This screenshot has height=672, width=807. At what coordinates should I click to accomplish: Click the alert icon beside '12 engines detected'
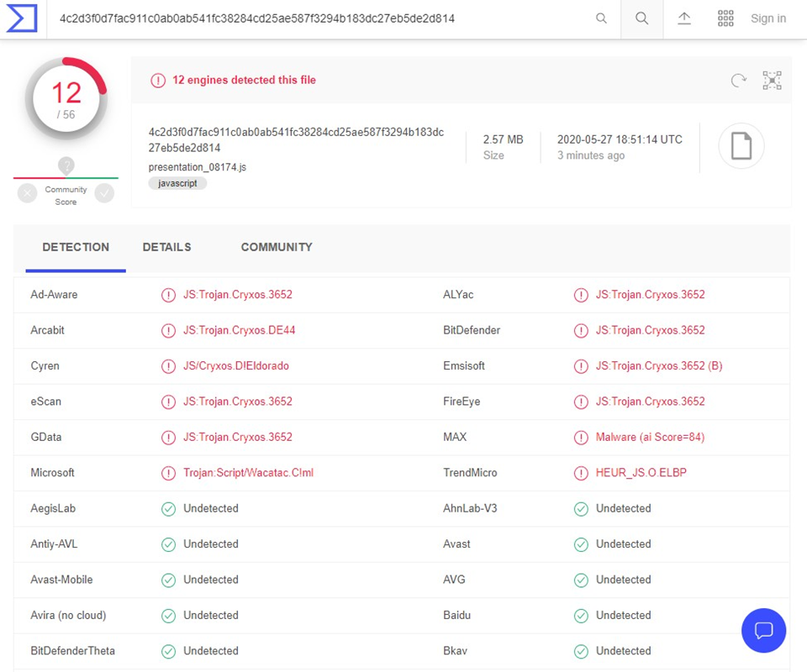[x=157, y=81]
